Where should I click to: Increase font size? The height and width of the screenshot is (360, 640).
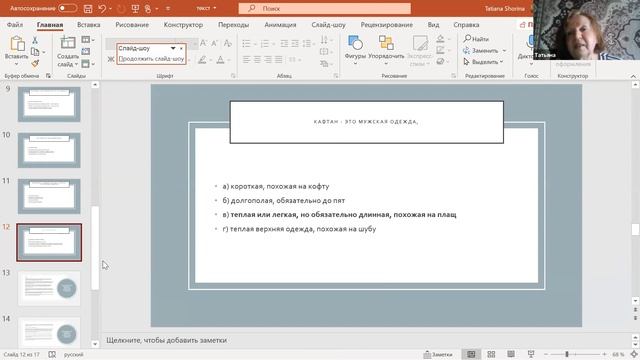(203, 43)
